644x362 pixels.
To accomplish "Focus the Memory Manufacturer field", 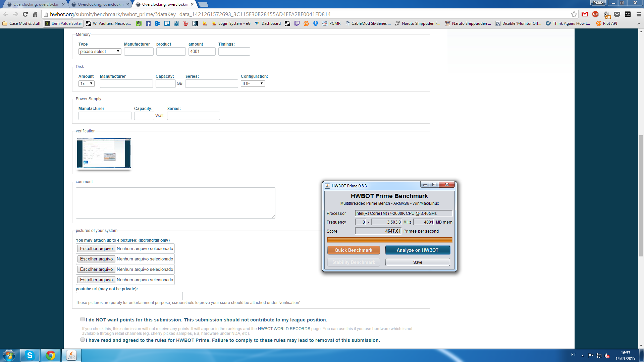I will click(139, 51).
